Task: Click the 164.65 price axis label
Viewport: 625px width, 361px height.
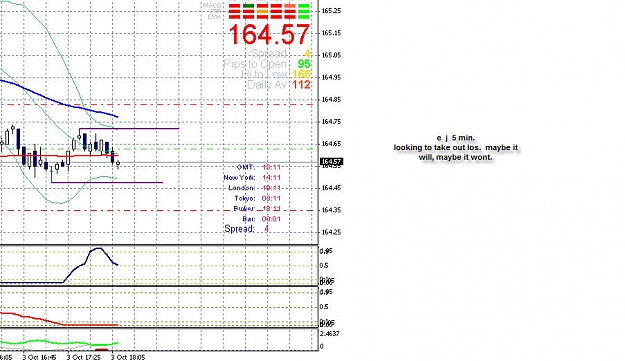Action: coord(331,143)
